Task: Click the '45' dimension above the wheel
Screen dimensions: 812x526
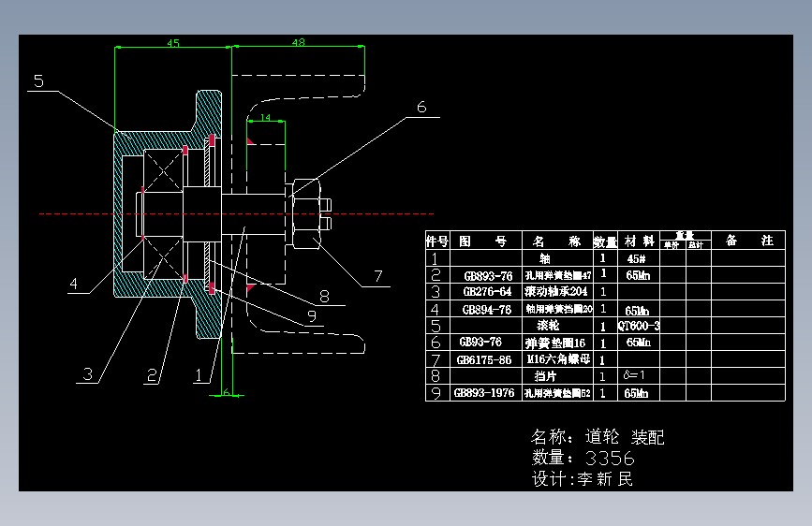Action: 173,43
